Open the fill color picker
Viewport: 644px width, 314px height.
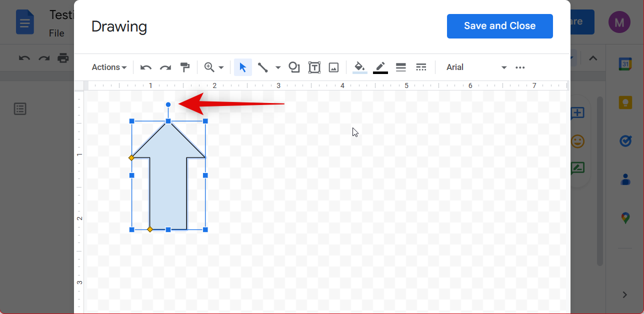tap(359, 67)
